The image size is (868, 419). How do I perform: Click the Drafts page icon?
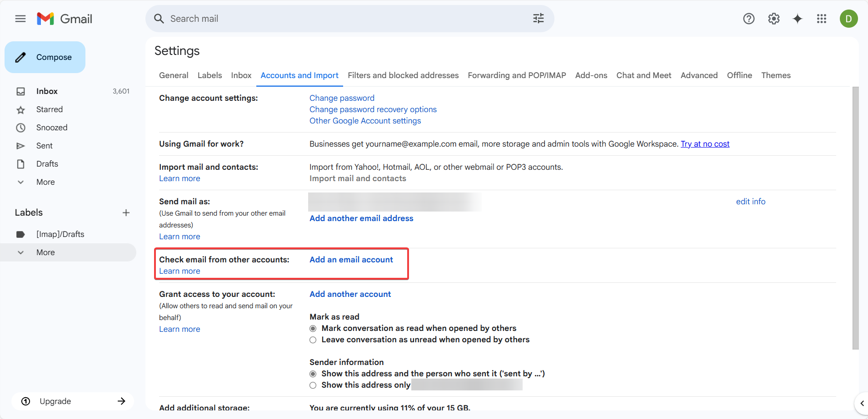pos(21,164)
